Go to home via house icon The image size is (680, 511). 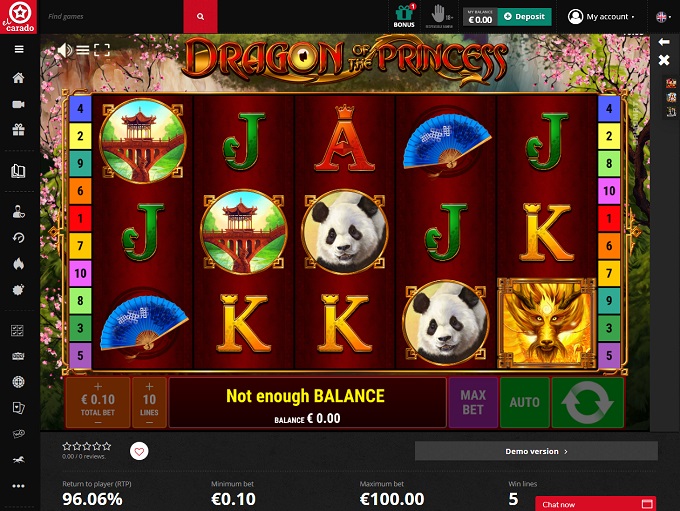pos(18,78)
